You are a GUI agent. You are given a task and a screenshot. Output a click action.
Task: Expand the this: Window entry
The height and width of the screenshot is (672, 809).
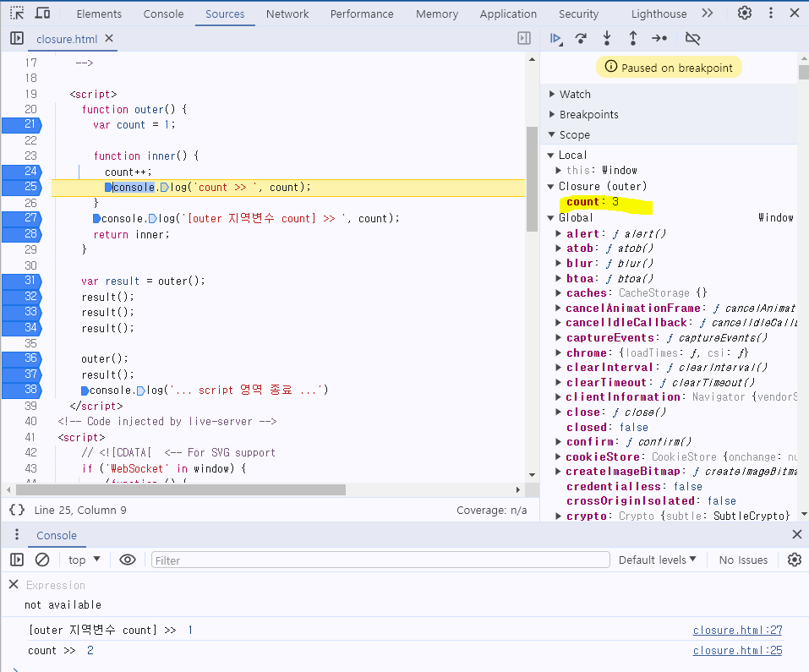point(558,170)
